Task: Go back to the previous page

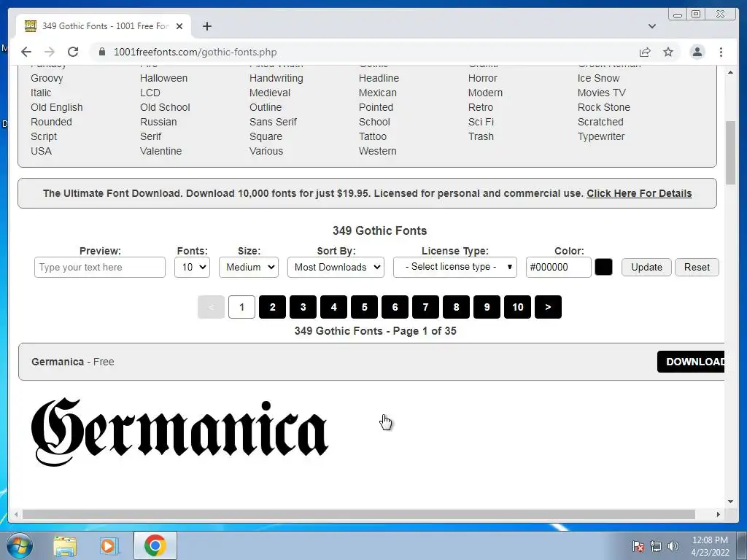Action: click(26, 52)
